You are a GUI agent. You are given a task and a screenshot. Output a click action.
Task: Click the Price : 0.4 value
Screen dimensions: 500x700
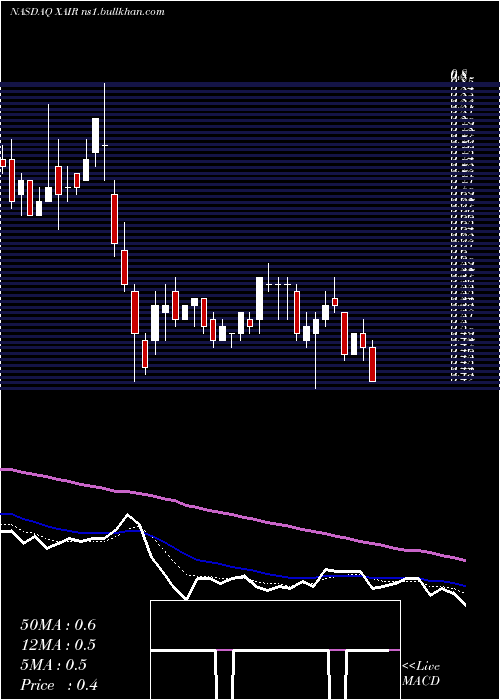(x=59, y=685)
